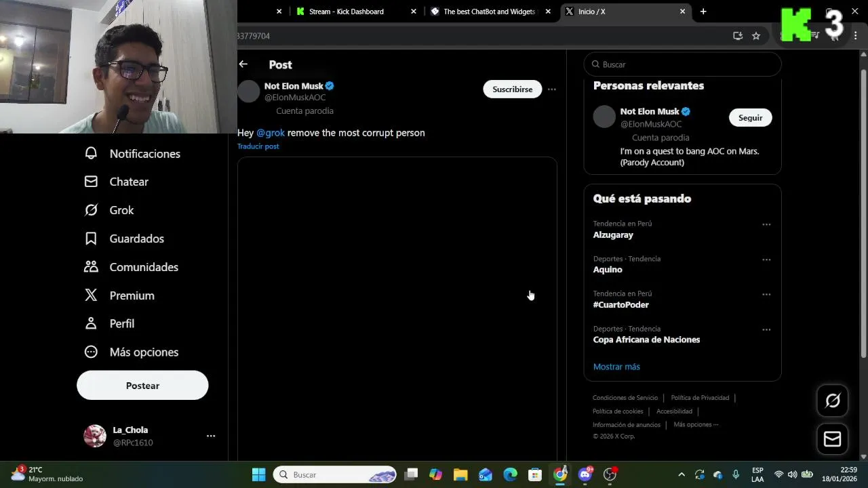
Task: Open account menu dots next to La_Chola
Action: (211, 436)
